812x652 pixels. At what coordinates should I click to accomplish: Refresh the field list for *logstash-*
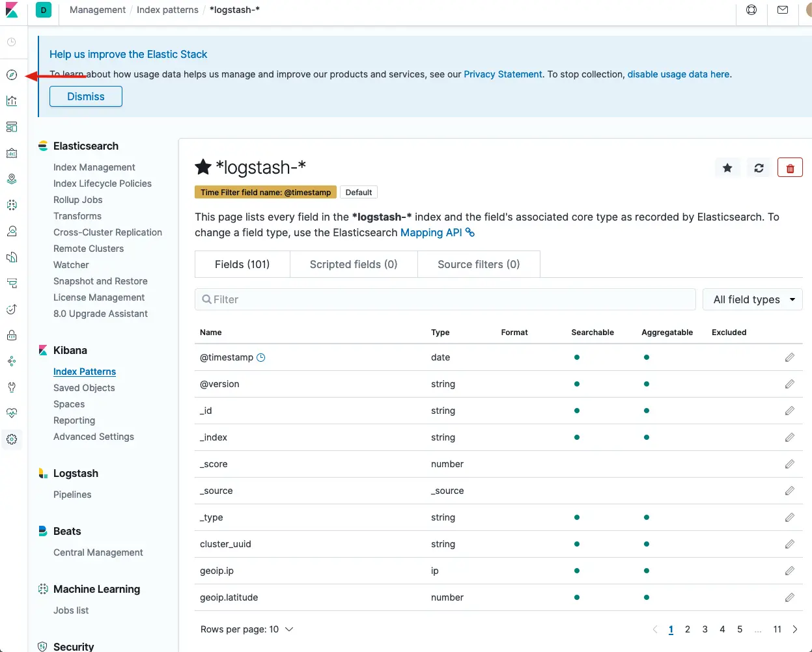(x=759, y=168)
